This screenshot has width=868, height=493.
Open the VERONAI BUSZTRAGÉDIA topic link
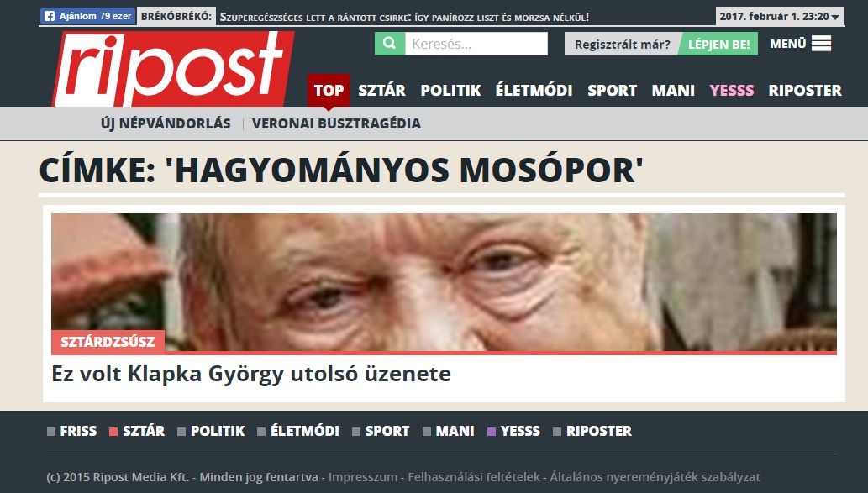[x=337, y=123]
